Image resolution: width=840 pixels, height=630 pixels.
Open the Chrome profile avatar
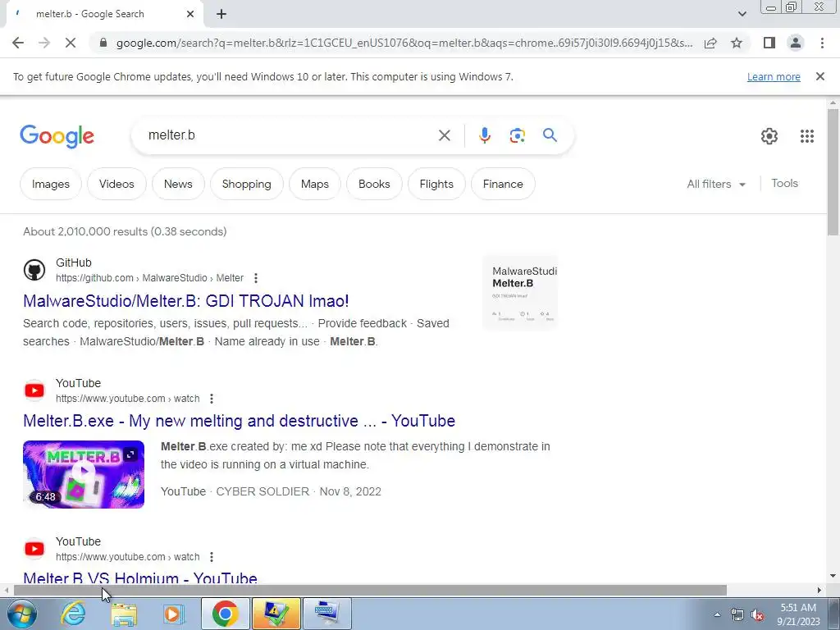[x=796, y=43]
